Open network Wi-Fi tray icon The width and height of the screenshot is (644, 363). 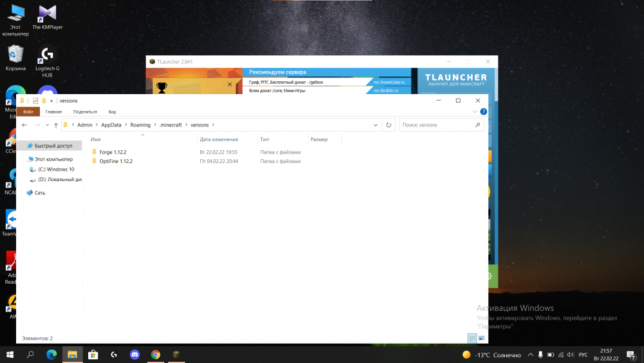pyautogui.click(x=561, y=355)
